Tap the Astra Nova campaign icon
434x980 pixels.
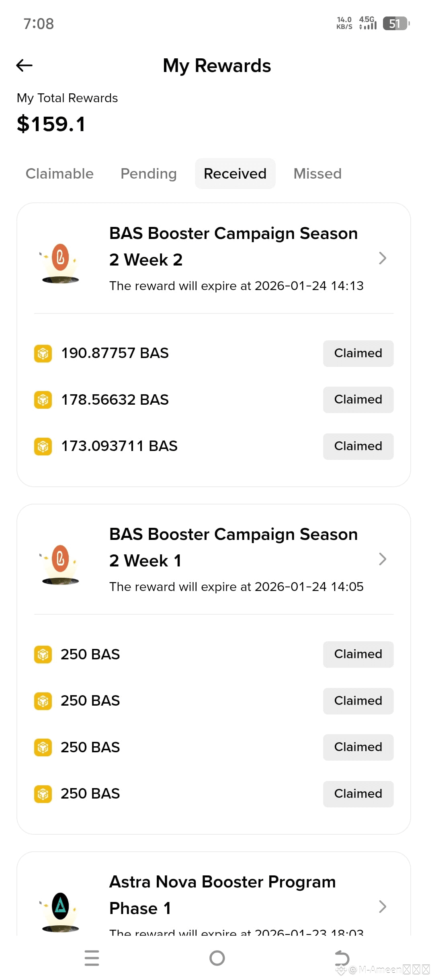coord(60,911)
